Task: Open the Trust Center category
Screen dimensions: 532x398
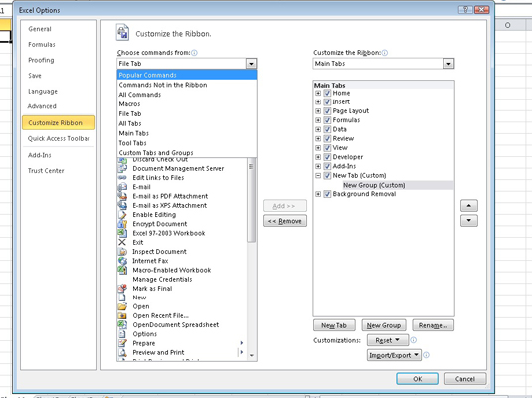Action: tap(59, 171)
